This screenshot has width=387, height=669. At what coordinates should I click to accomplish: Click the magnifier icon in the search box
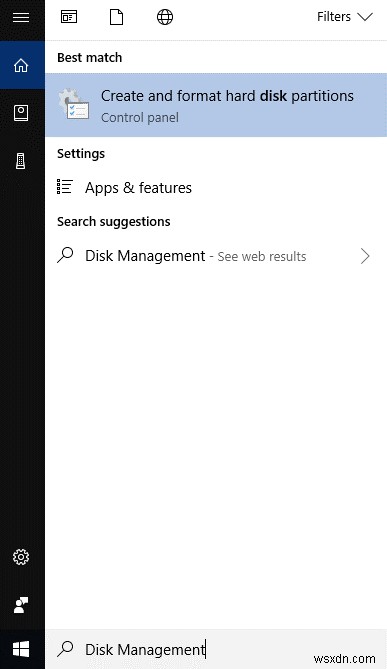65,649
